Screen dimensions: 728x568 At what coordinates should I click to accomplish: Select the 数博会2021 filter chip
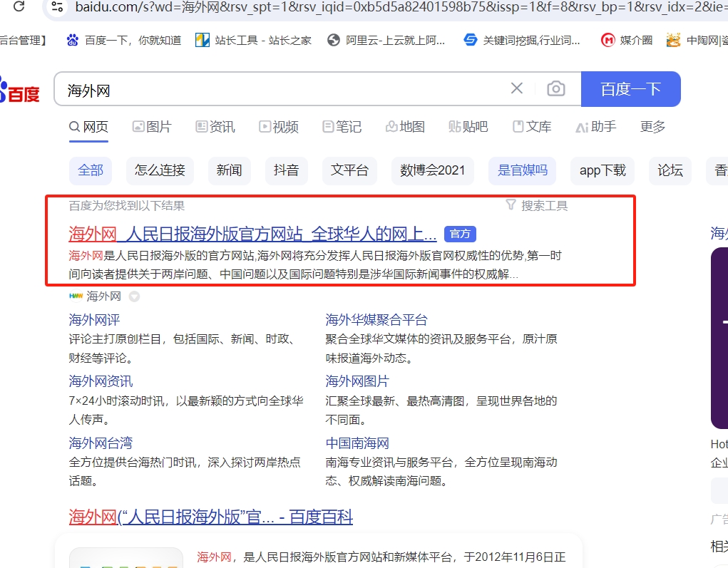[x=433, y=170]
